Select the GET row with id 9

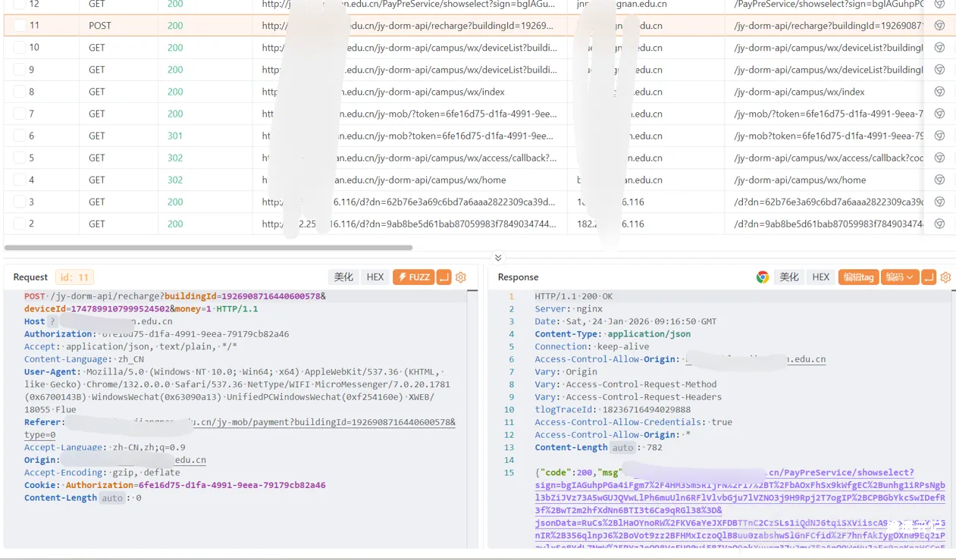pos(97,70)
